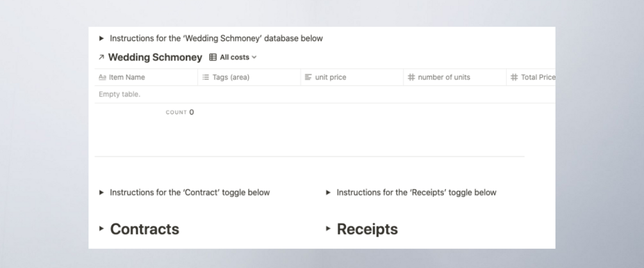Click the text icon beside unit price
644x268 pixels.
308,77
